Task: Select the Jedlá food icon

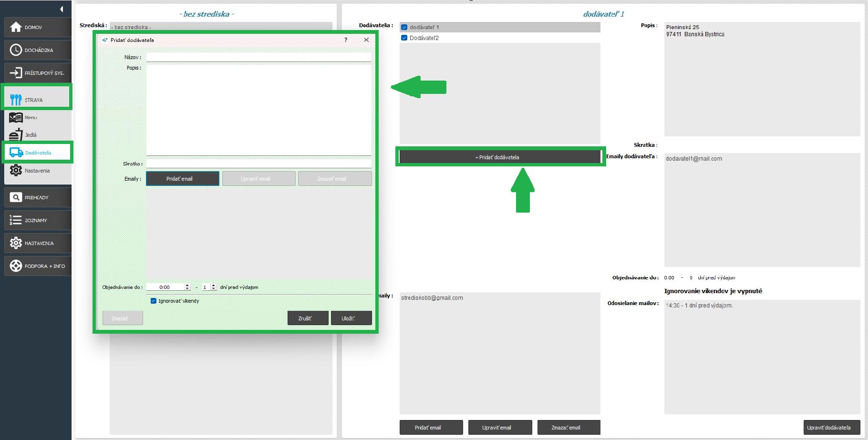Action: click(x=16, y=135)
